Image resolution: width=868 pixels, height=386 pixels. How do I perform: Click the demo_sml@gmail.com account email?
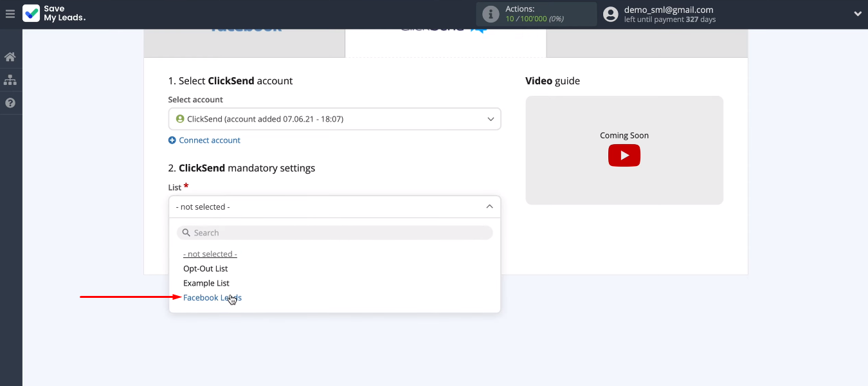[x=669, y=10]
